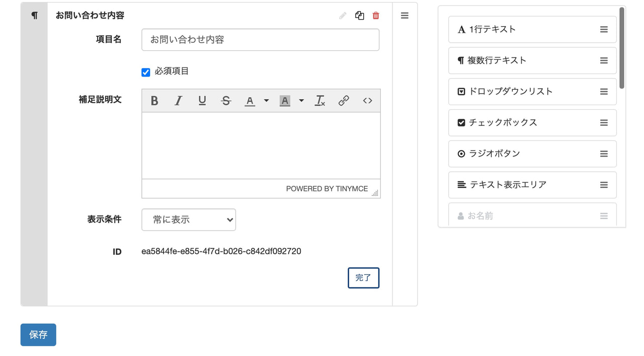Select the text color swatch icon
644x356 pixels.
pyautogui.click(x=250, y=100)
